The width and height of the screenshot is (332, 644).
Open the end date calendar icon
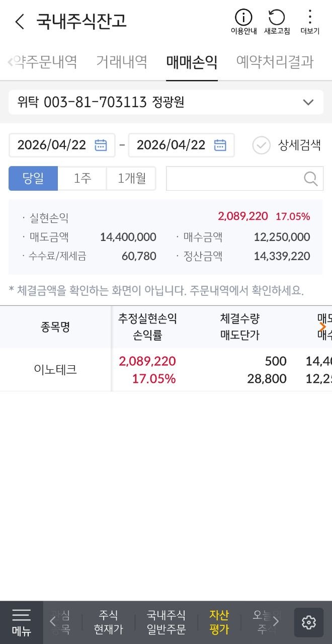point(220,145)
